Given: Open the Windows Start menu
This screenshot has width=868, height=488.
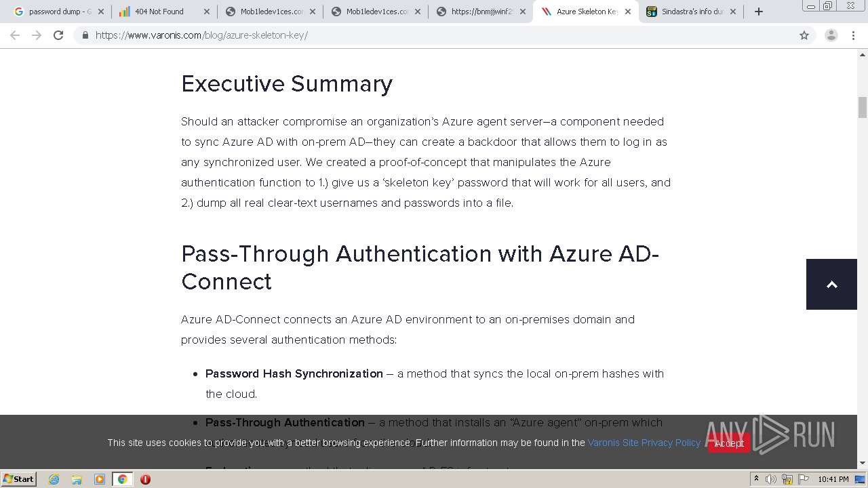Looking at the screenshot, I should (19, 479).
